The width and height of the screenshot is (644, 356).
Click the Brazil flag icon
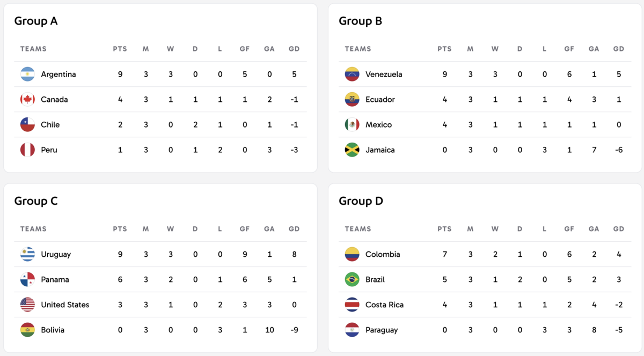click(352, 279)
